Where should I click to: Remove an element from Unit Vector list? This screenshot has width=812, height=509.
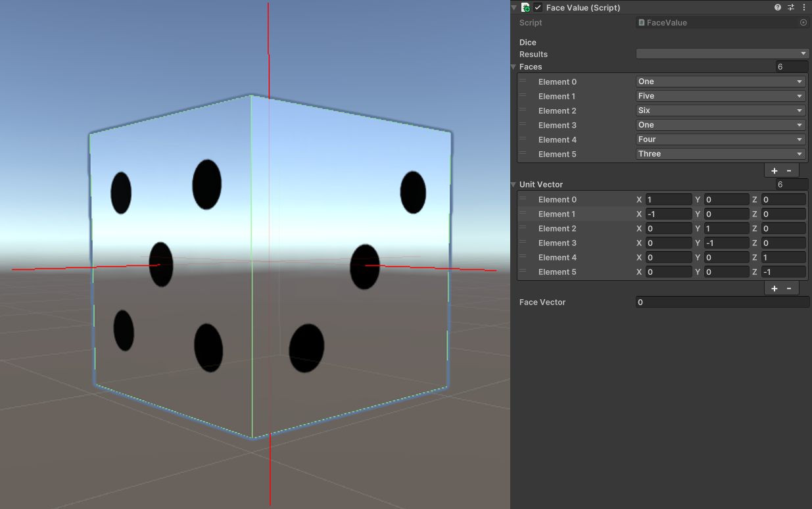[789, 288]
